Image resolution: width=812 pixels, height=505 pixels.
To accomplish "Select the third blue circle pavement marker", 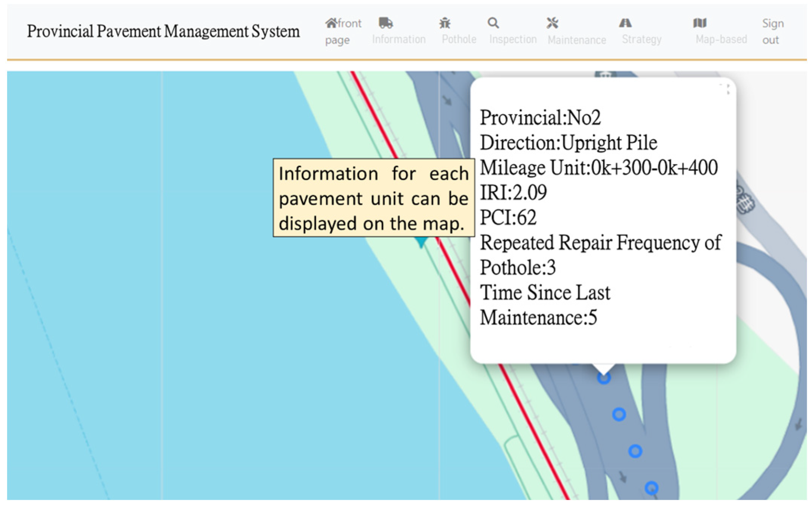I will (x=635, y=451).
